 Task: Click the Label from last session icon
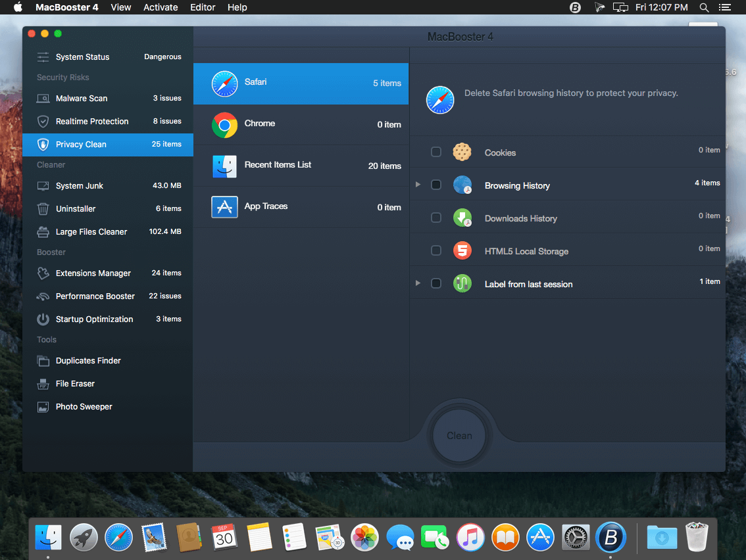(462, 283)
